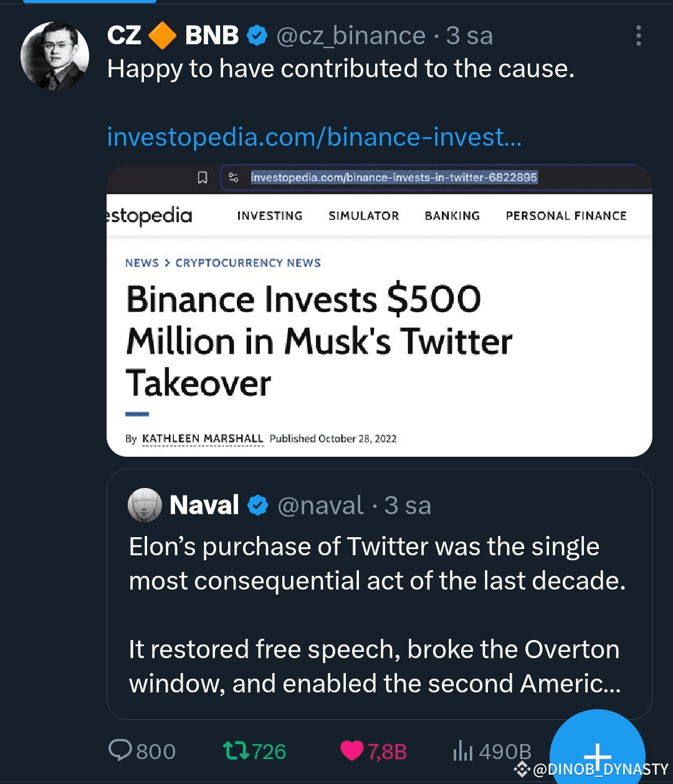673x784 pixels.
Task: Click the @cz_binance handle
Action: (351, 36)
